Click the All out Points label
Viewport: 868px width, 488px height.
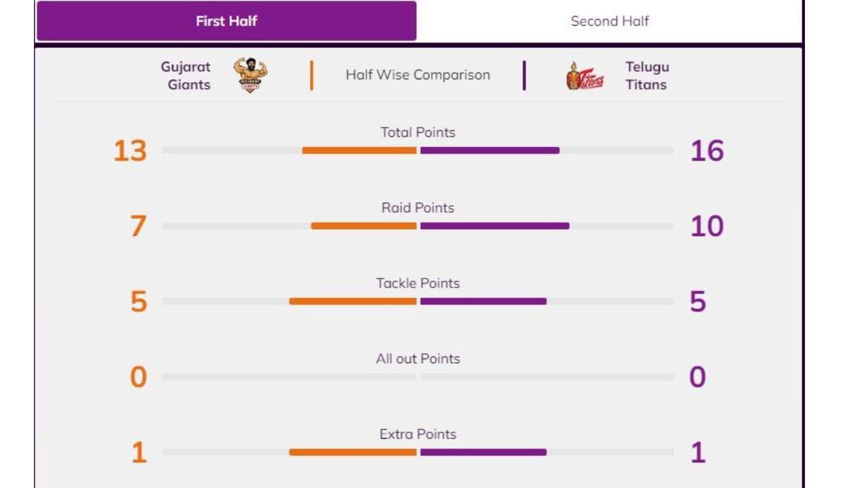coord(418,359)
